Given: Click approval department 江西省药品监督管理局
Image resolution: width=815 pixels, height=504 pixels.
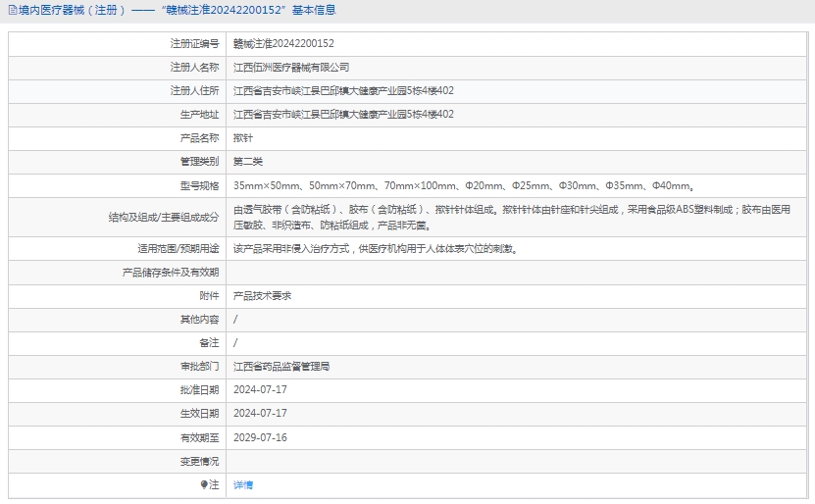Looking at the screenshot, I should [x=281, y=366].
